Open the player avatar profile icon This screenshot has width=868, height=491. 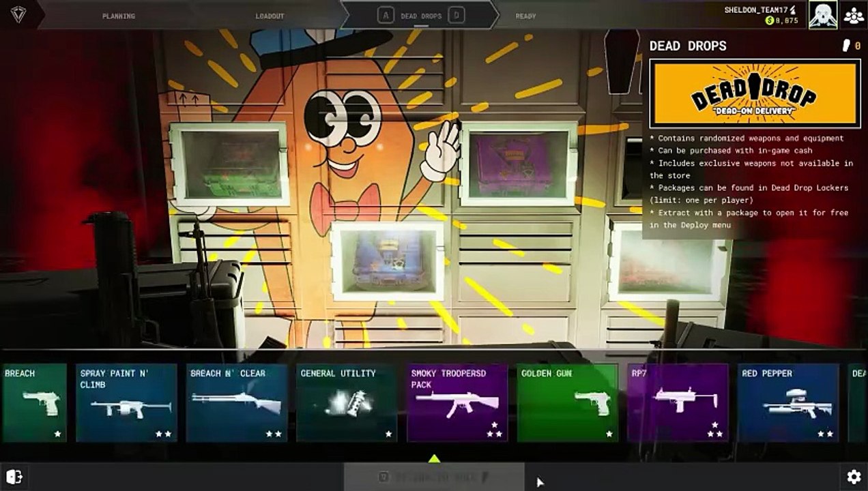click(x=823, y=14)
